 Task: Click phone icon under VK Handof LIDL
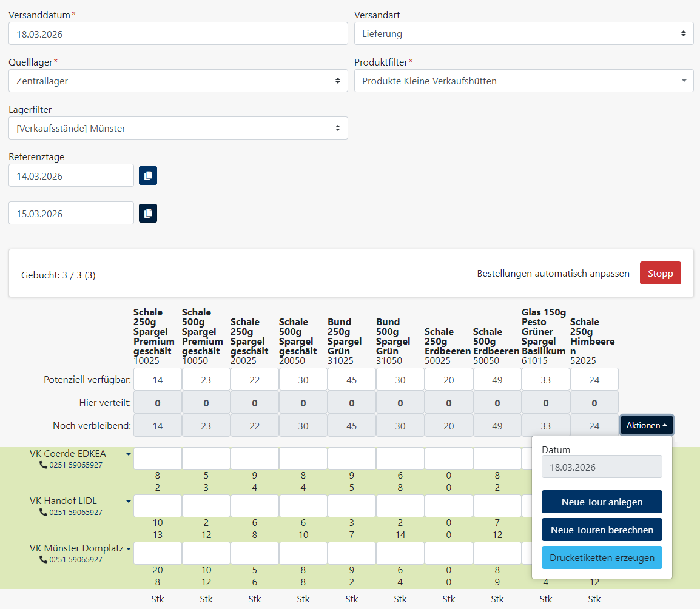[43, 513]
